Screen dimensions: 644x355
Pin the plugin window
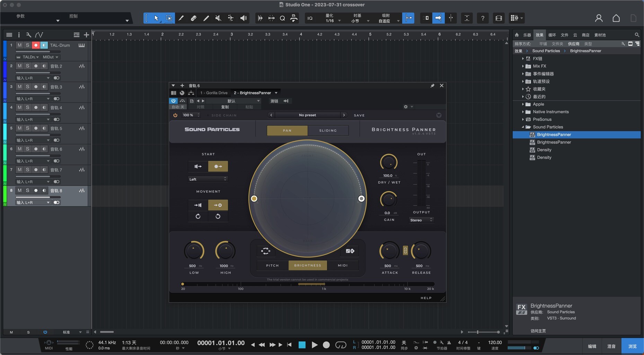coord(432,85)
